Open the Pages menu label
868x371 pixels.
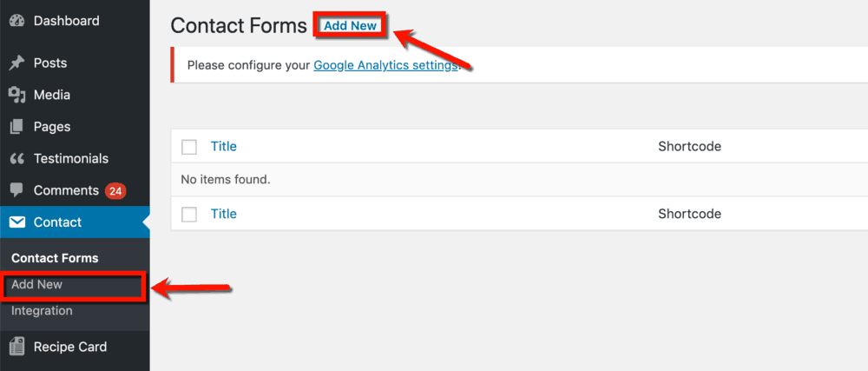point(52,127)
